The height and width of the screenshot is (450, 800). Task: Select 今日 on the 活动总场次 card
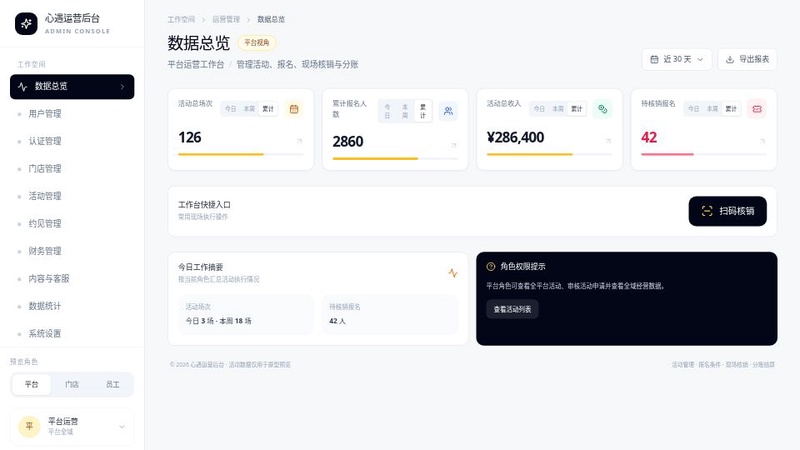(231, 109)
